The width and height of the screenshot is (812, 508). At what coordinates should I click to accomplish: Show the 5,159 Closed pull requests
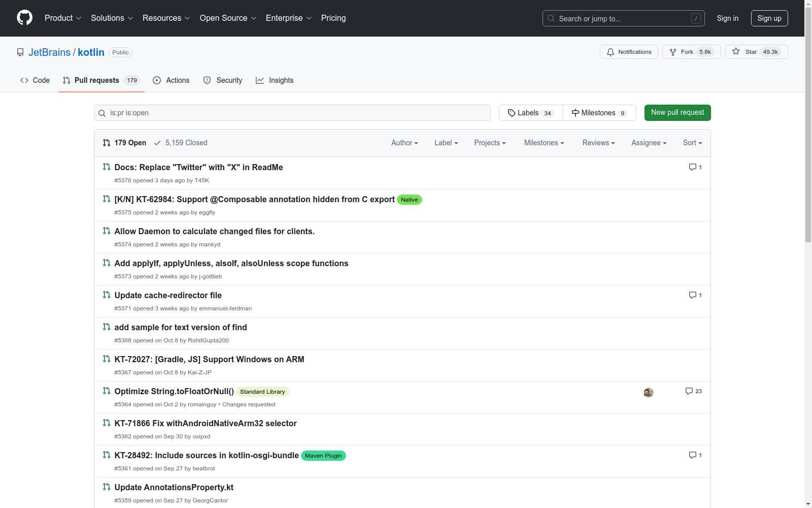[x=181, y=143]
